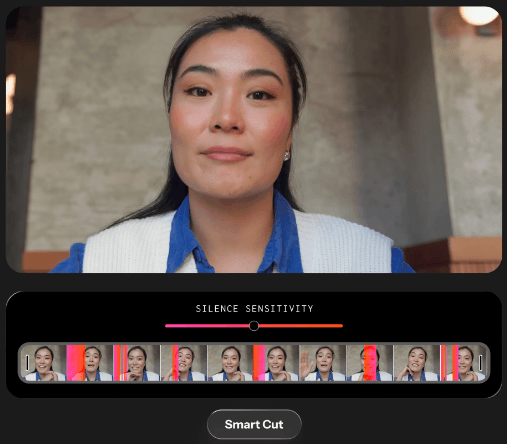Click the Silence Sensitivity slider knob

pyautogui.click(x=254, y=326)
